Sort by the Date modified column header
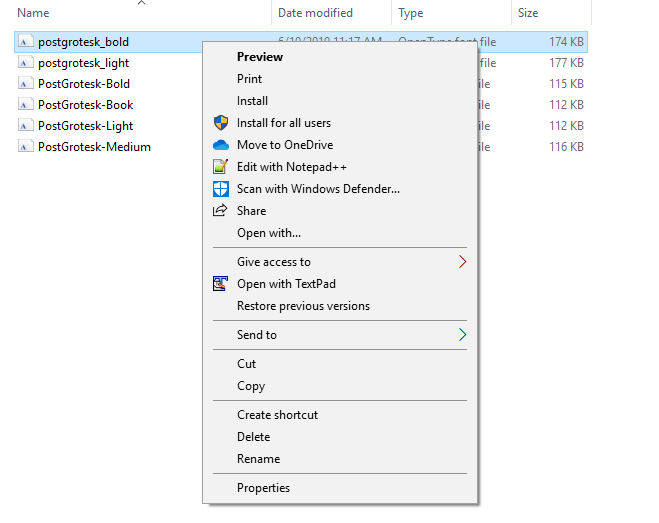The image size is (659, 523). tap(315, 13)
